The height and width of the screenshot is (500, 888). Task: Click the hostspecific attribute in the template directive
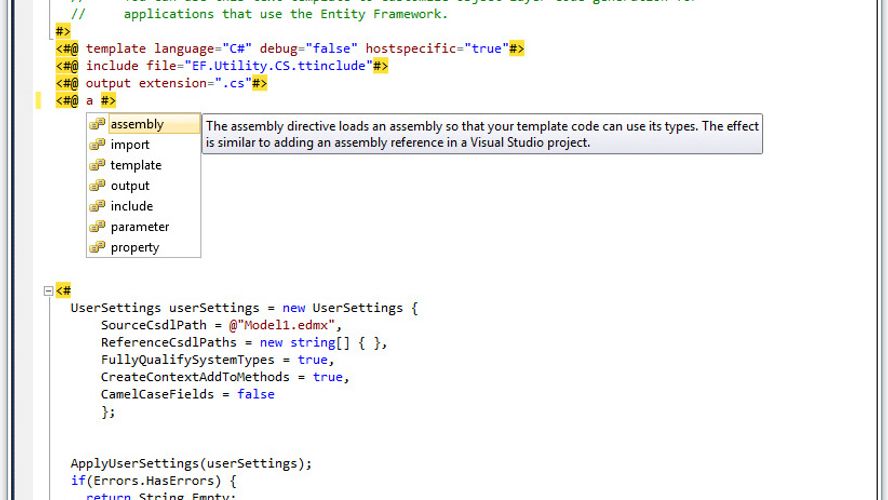411,49
